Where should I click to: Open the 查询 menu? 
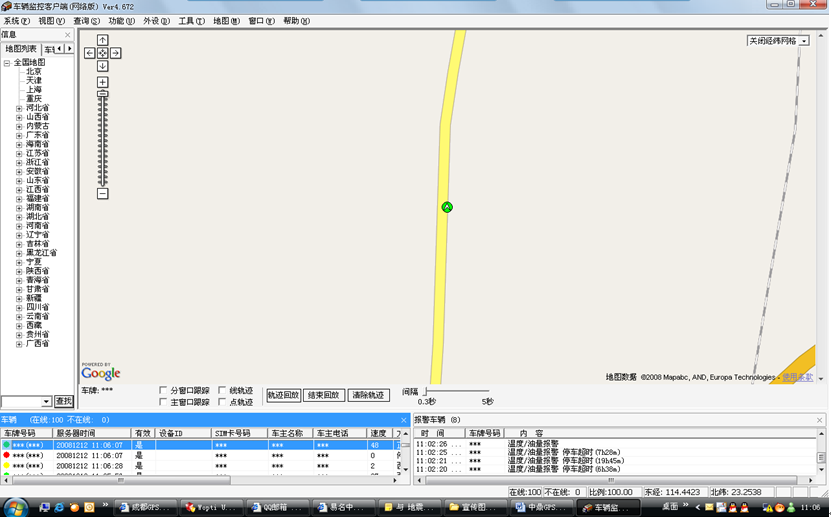point(86,21)
